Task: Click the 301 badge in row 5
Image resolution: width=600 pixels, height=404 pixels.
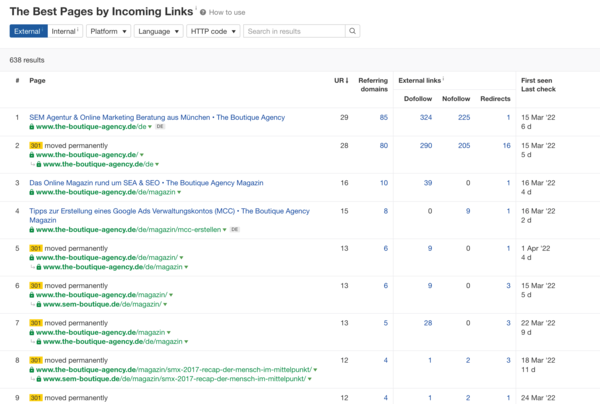Action: coord(36,248)
